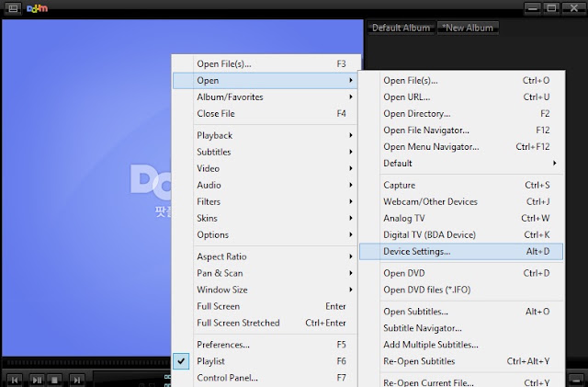Select Full Screen Stretched menu entry

pyautogui.click(x=266, y=323)
